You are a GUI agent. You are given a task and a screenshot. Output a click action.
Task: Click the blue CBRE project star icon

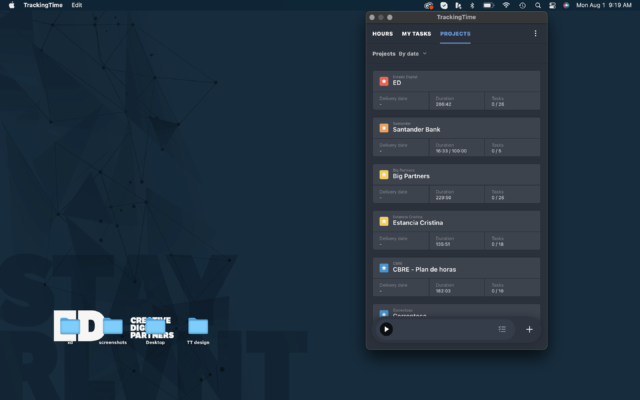coord(384,268)
